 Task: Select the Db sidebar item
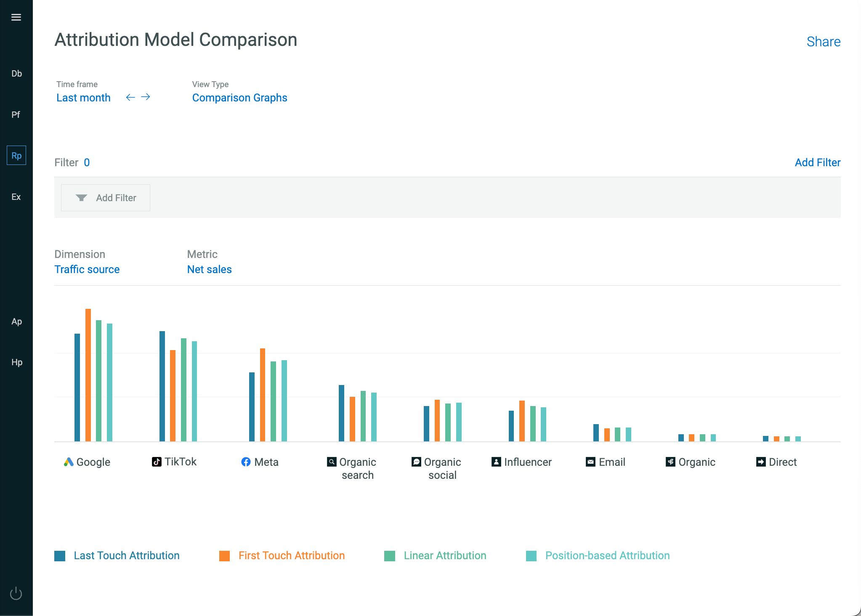coord(16,74)
